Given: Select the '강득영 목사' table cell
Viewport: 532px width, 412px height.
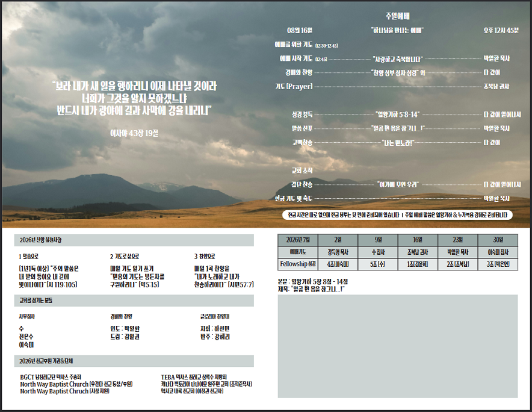Looking at the screenshot, I should click(x=338, y=252).
